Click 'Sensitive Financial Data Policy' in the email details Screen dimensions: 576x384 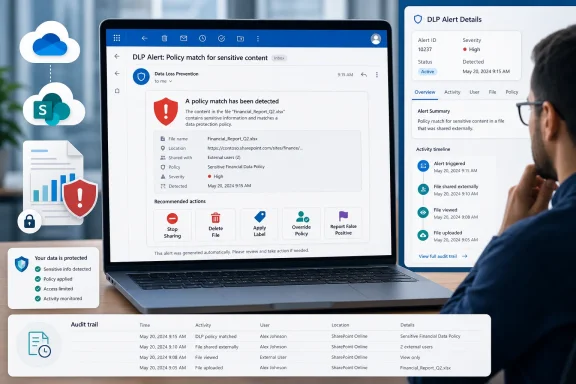pyautogui.click(x=236, y=167)
